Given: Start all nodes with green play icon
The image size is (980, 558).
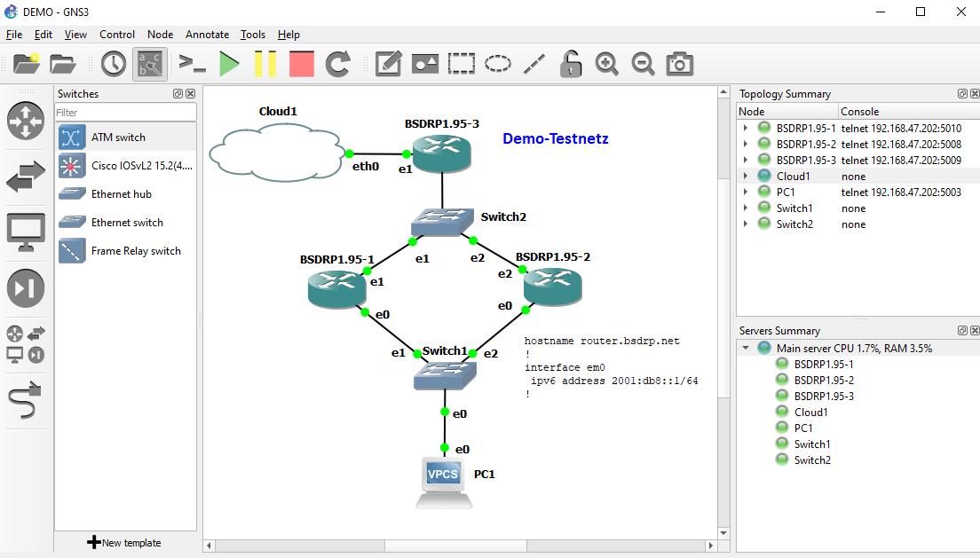Looking at the screenshot, I should pyautogui.click(x=230, y=64).
